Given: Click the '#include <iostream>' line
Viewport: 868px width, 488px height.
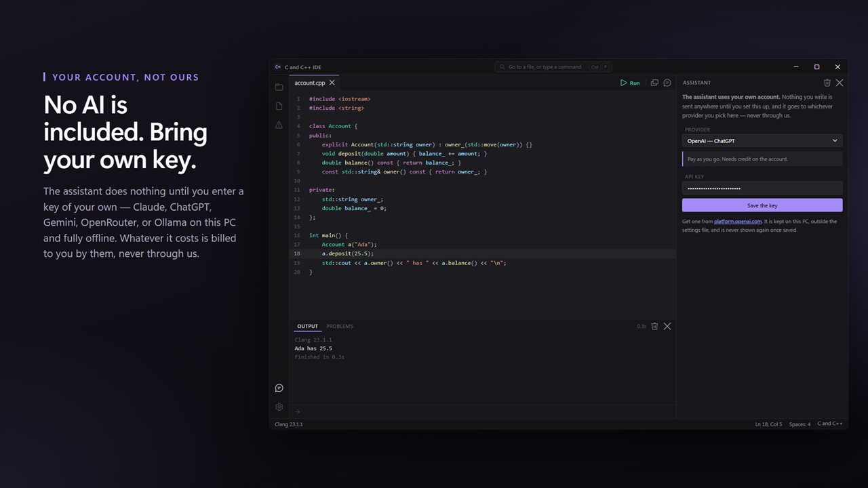Looking at the screenshot, I should click(x=340, y=99).
